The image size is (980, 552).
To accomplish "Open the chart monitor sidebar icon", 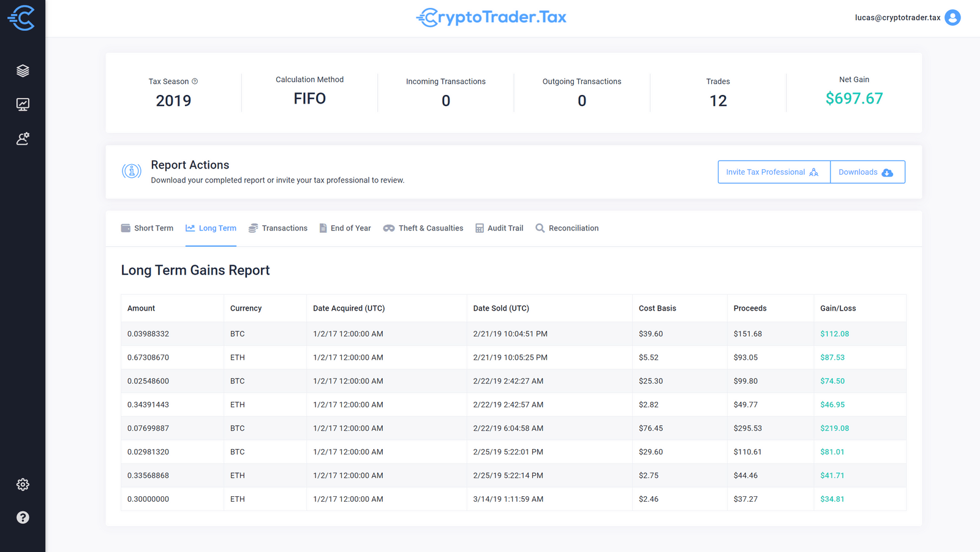I will (x=23, y=105).
